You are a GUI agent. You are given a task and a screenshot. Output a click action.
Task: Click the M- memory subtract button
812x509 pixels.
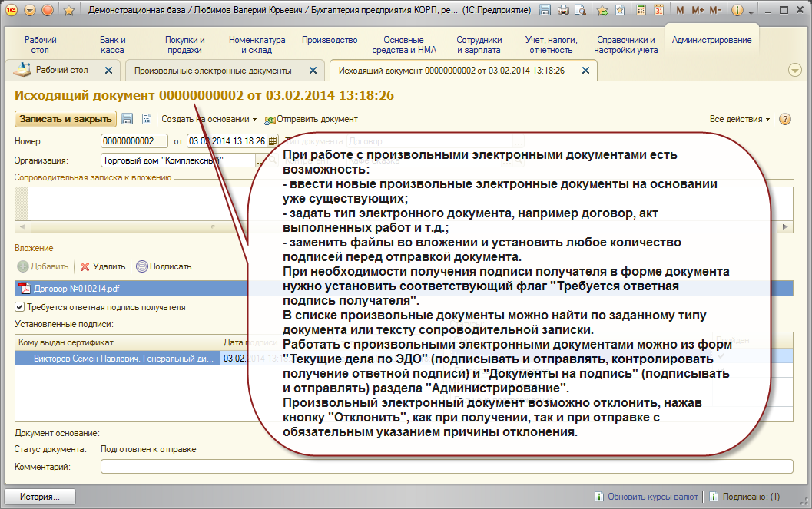(x=715, y=10)
